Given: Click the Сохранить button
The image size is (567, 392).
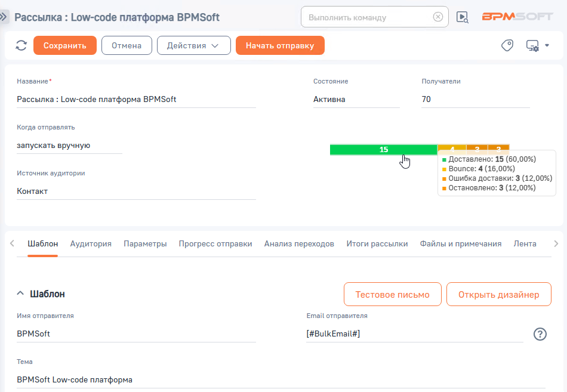Looking at the screenshot, I should [65, 45].
